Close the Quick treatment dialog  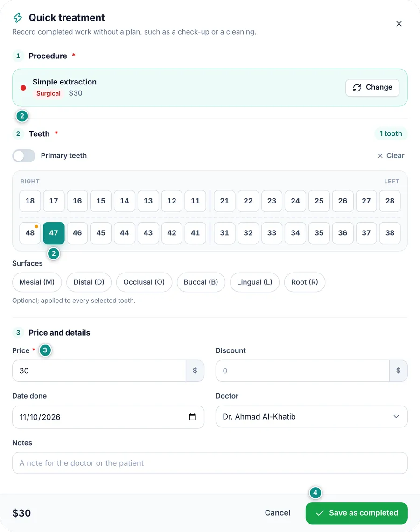399,24
